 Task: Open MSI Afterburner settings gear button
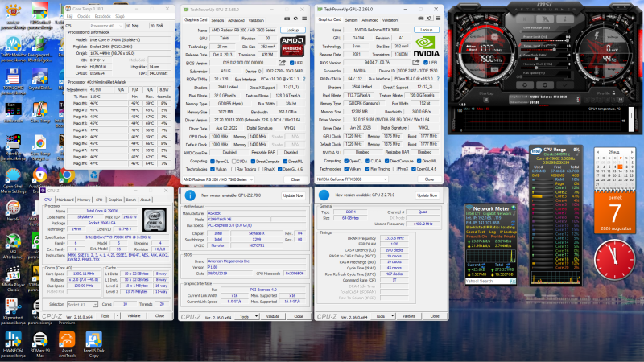click(x=525, y=85)
